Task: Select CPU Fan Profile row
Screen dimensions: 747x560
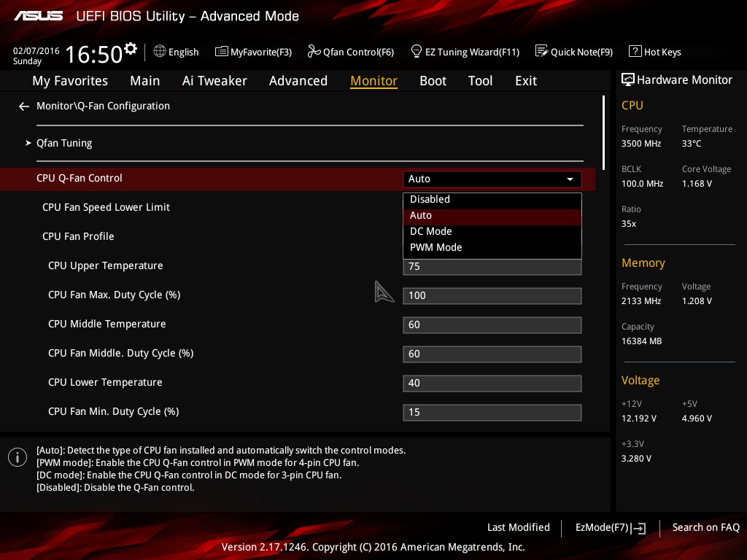Action: click(x=78, y=236)
